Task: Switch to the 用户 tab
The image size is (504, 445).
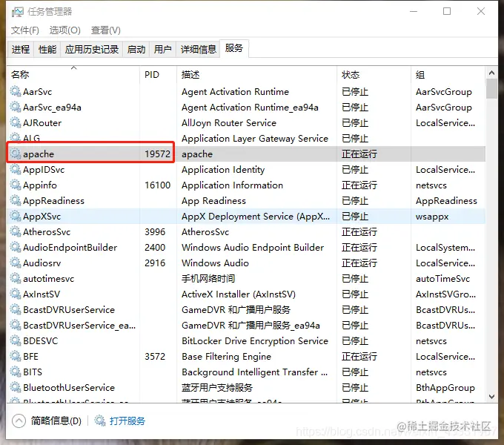Action: pyautogui.click(x=162, y=49)
